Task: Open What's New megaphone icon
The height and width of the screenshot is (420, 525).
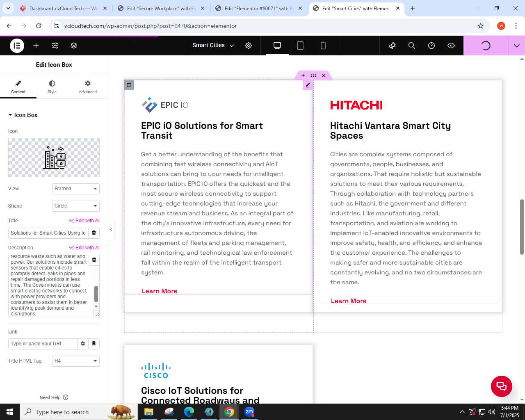Action: coord(392,46)
